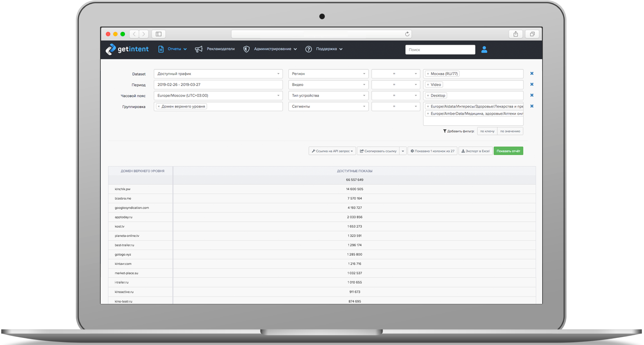
Task: Click browser reload icon in address bar
Action: tap(407, 34)
